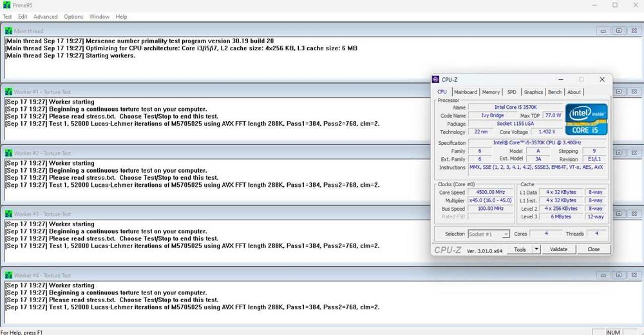This screenshot has width=644, height=335.
Task: Switch to the SPD tab
Action: coord(512,92)
